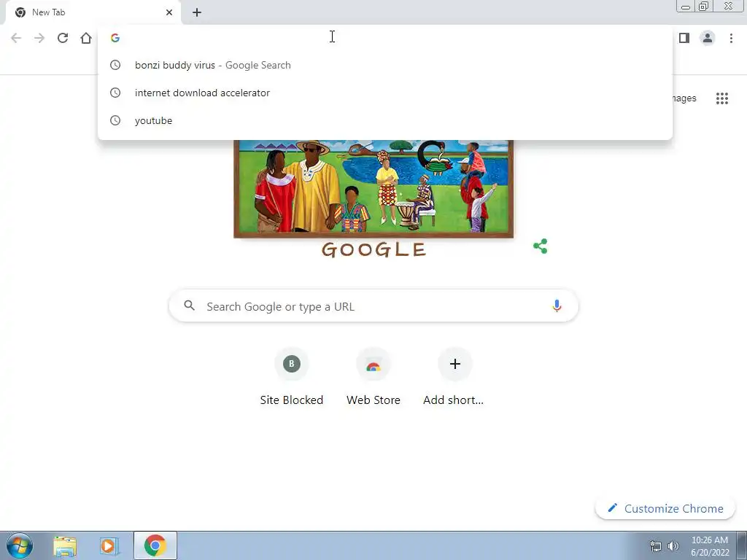Image resolution: width=747 pixels, height=560 pixels.
Task: Open the Juneteenth Google doodle image
Action: (x=373, y=189)
